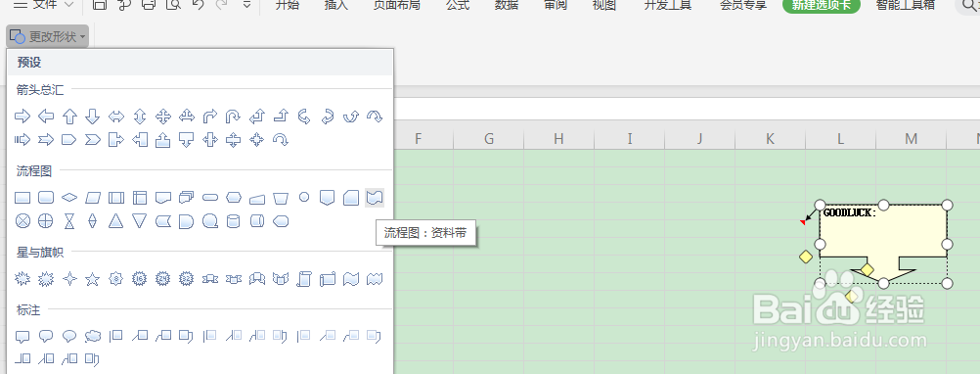The width and height of the screenshot is (980, 374).
Task: Select the striped right arrow shape
Action: coord(22,139)
